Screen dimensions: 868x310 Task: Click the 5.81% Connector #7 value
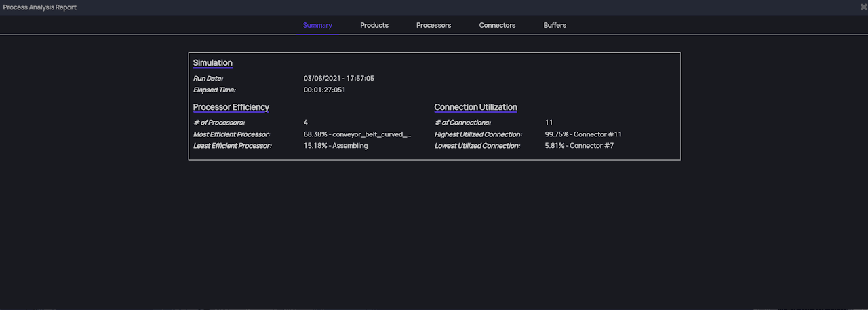point(579,146)
